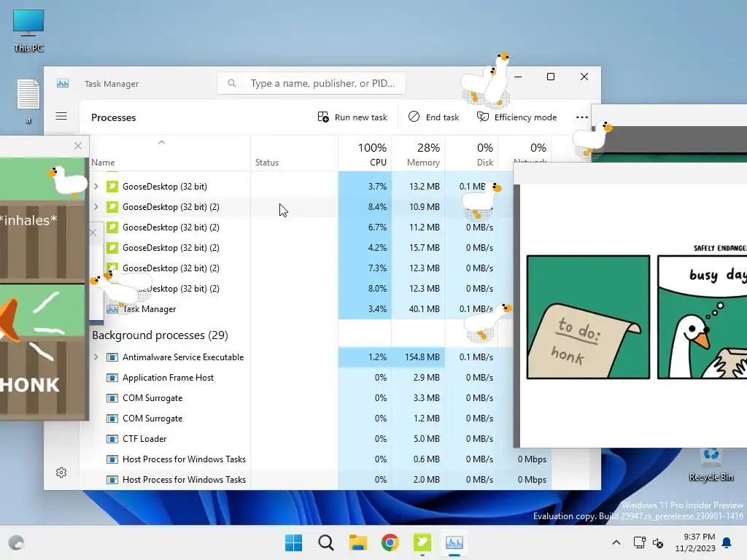747x560 pixels.
Task: Click End task in the toolbar
Action: coord(433,117)
